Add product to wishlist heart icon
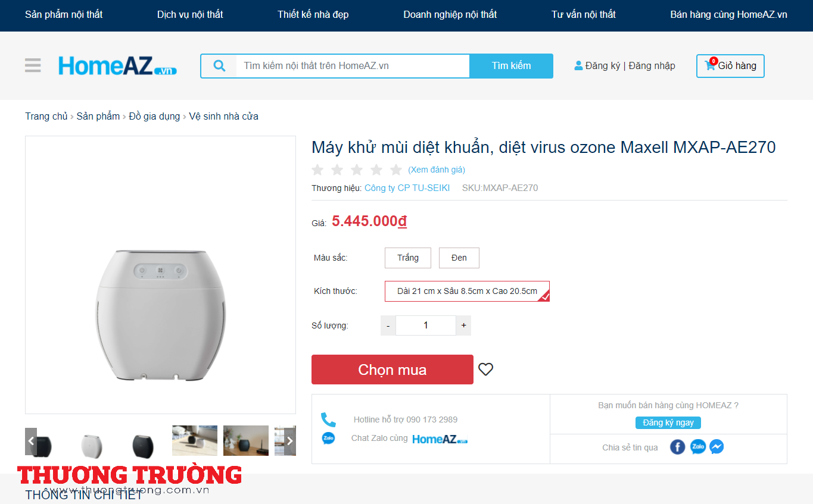This screenshot has width=813, height=504. tap(486, 370)
